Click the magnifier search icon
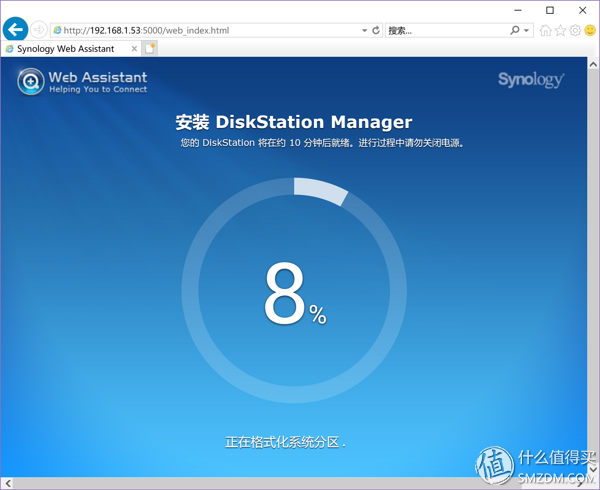The width and height of the screenshot is (600, 490). [515, 31]
